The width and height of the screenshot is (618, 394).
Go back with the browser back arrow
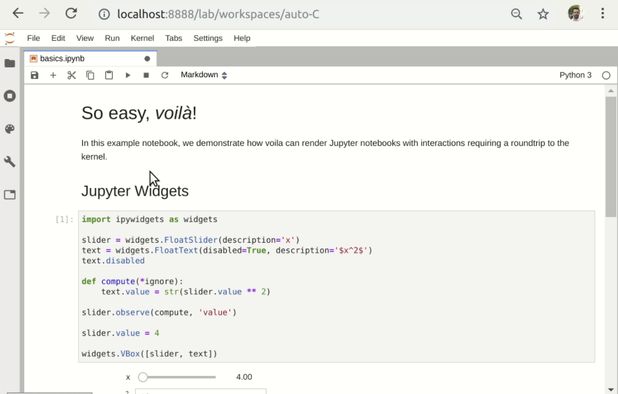[x=18, y=13]
